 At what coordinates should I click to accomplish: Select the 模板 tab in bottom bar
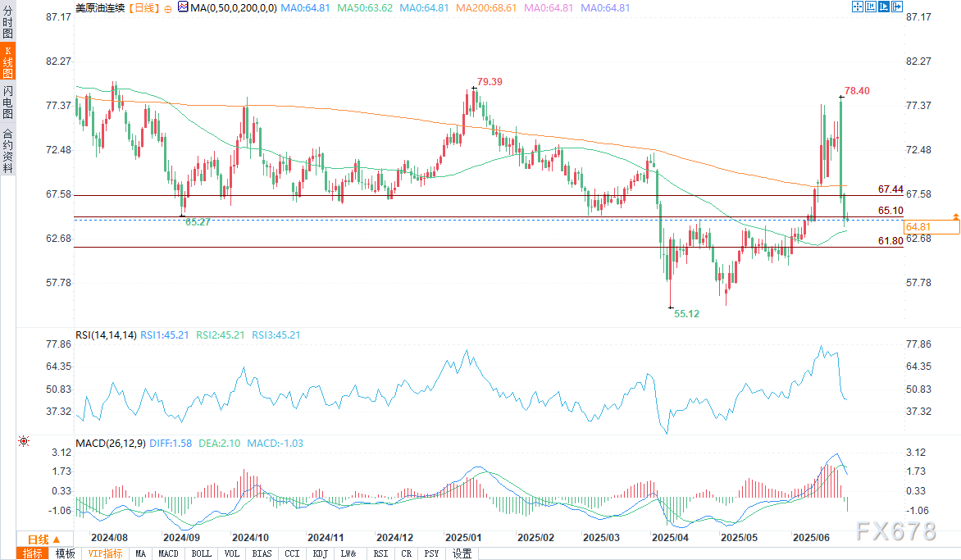point(65,553)
